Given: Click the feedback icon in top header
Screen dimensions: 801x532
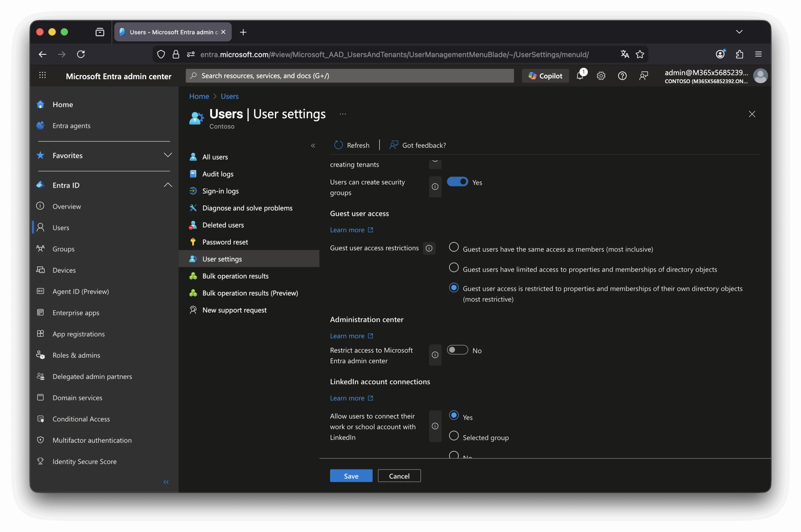Looking at the screenshot, I should tap(643, 76).
